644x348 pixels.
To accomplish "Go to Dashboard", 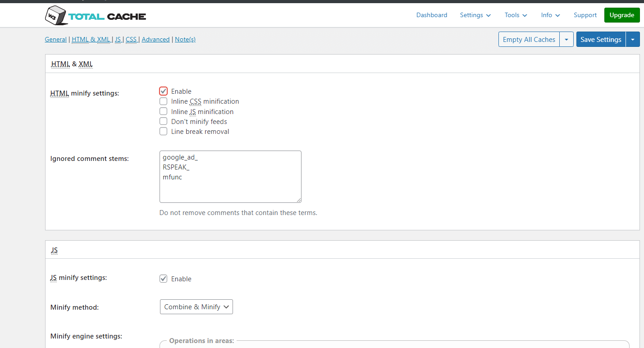I will [x=432, y=15].
